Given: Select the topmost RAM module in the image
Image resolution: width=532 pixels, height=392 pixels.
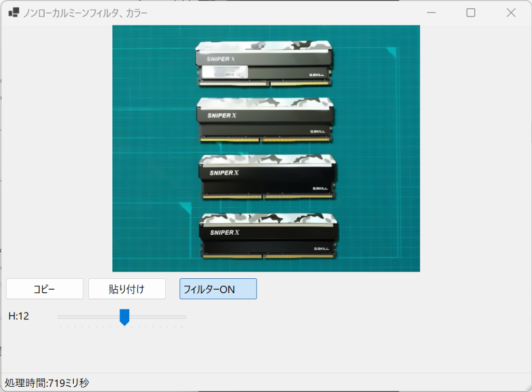Looking at the screenshot, I should click(264, 63).
